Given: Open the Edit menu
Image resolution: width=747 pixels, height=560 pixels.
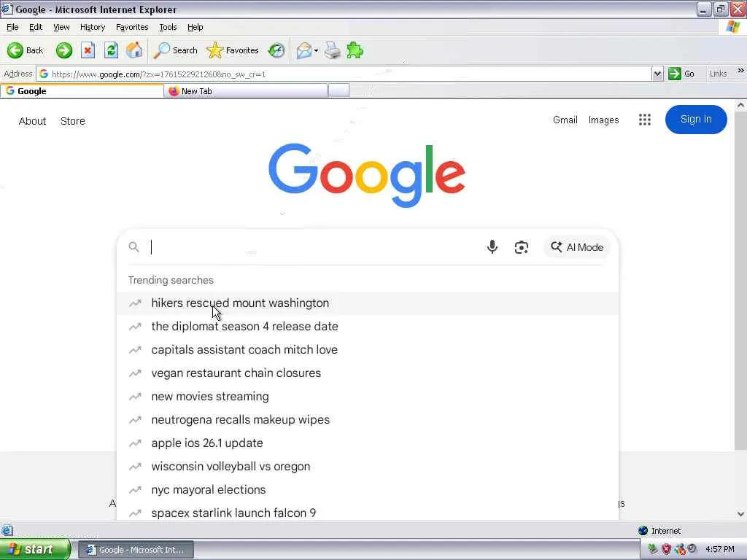Looking at the screenshot, I should pyautogui.click(x=36, y=27).
